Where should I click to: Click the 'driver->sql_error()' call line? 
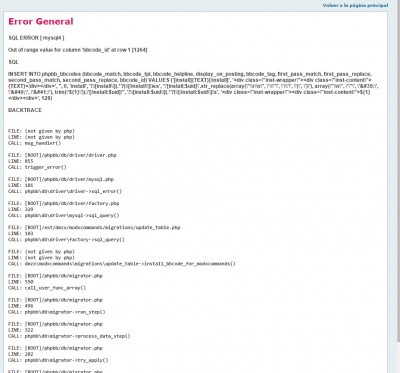pos(65,191)
